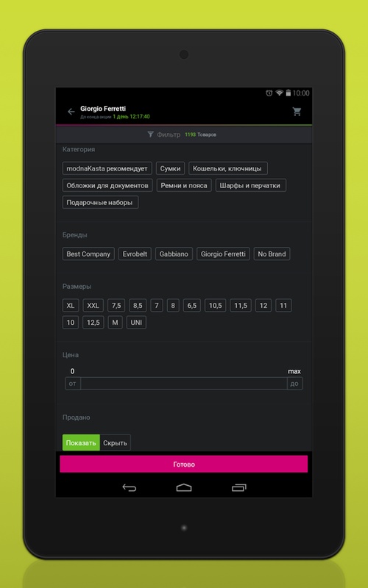Toggle the Gabbiano brand chip
Image resolution: width=368 pixels, height=588 pixels.
(174, 254)
